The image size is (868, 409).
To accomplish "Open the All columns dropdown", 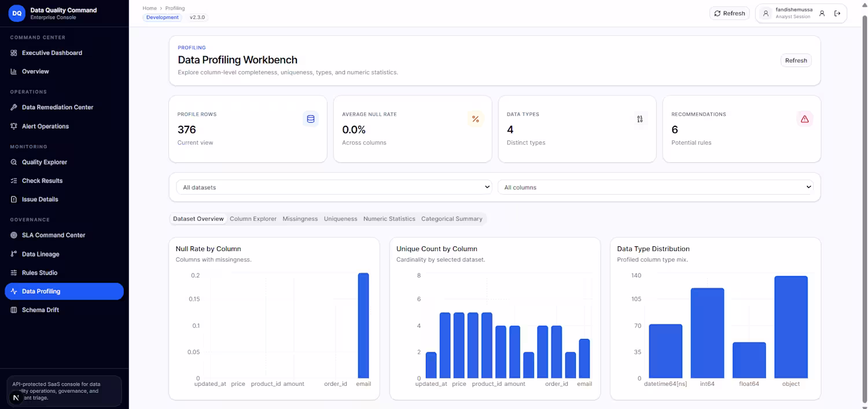I will click(x=656, y=187).
